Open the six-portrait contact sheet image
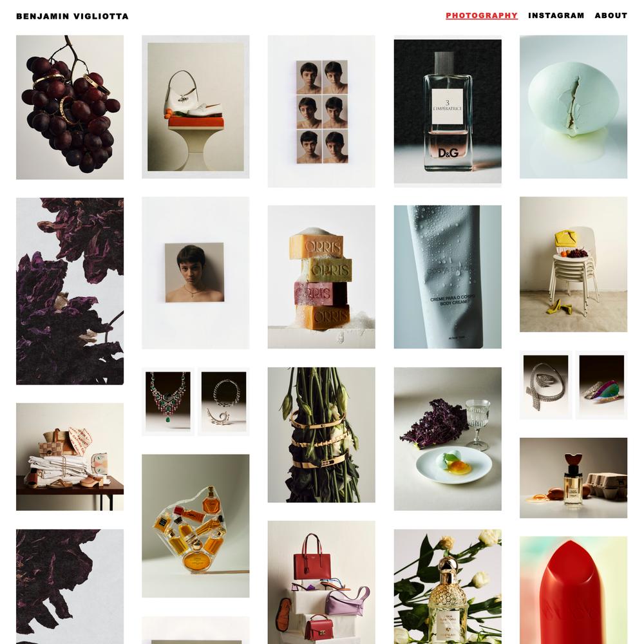This screenshot has width=644, height=644. pyautogui.click(x=321, y=111)
